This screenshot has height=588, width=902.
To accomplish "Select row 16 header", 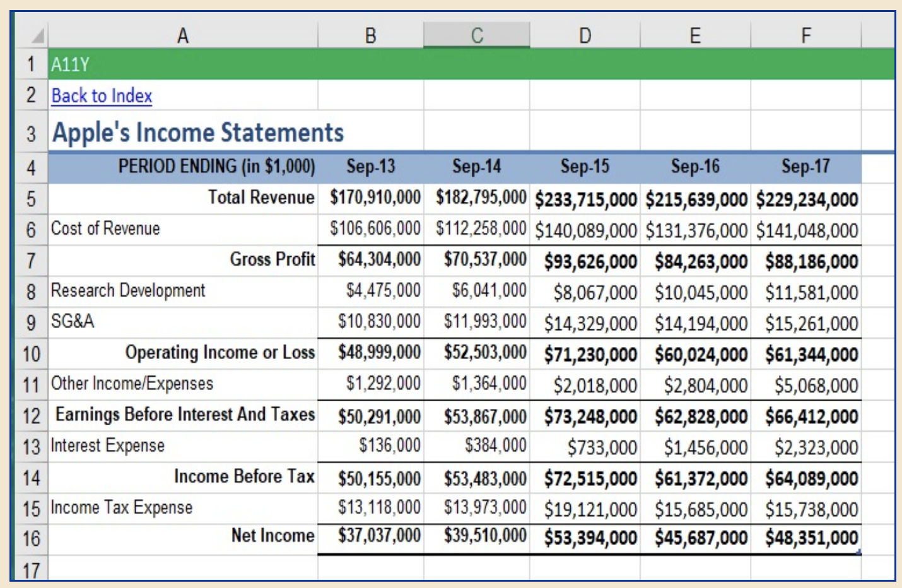I will pyautogui.click(x=31, y=539).
